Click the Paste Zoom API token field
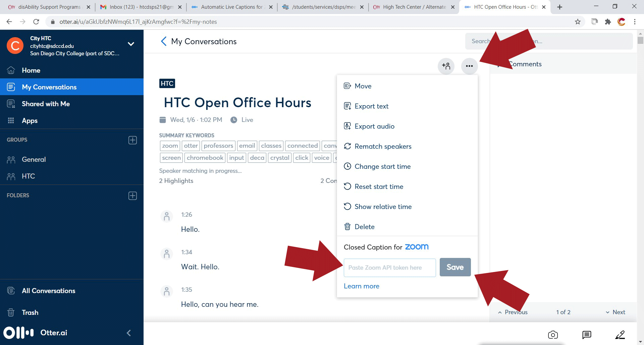Image resolution: width=644 pixels, height=345 pixels. coord(389,268)
